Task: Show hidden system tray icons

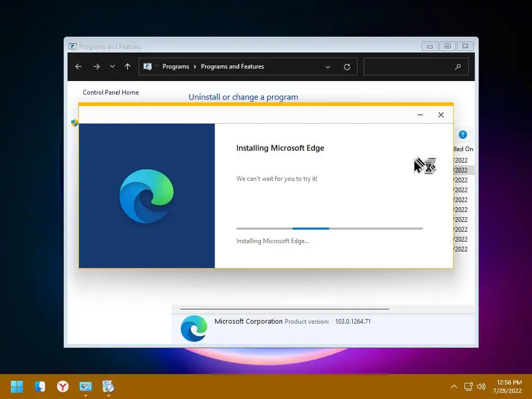Action: 454,387
